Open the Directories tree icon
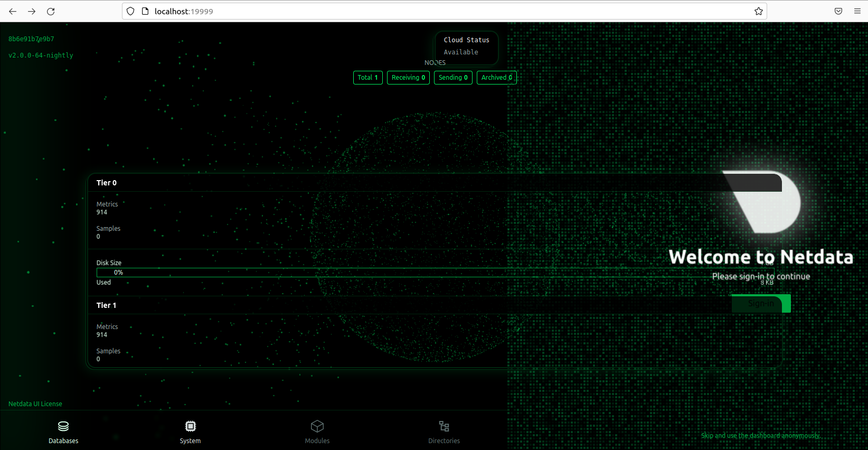The image size is (868, 450). [444, 426]
